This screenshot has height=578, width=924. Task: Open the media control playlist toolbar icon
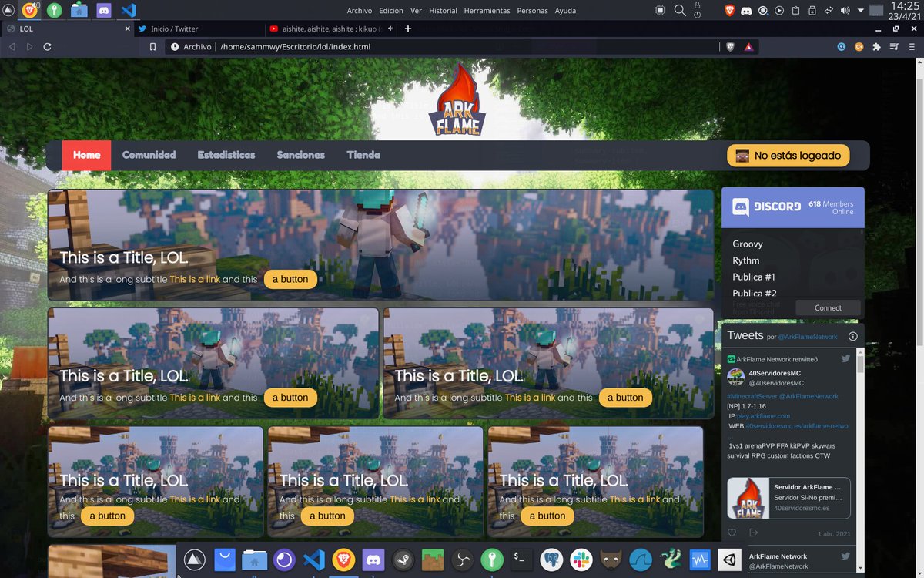click(894, 47)
